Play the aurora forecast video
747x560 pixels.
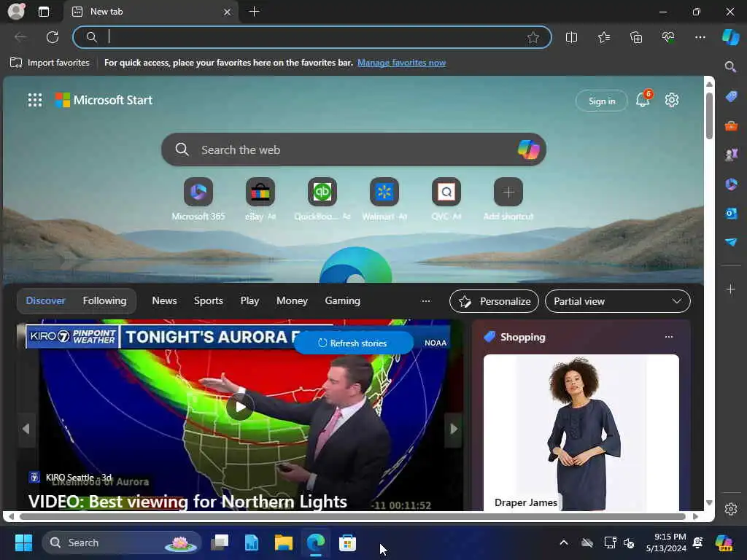(239, 407)
